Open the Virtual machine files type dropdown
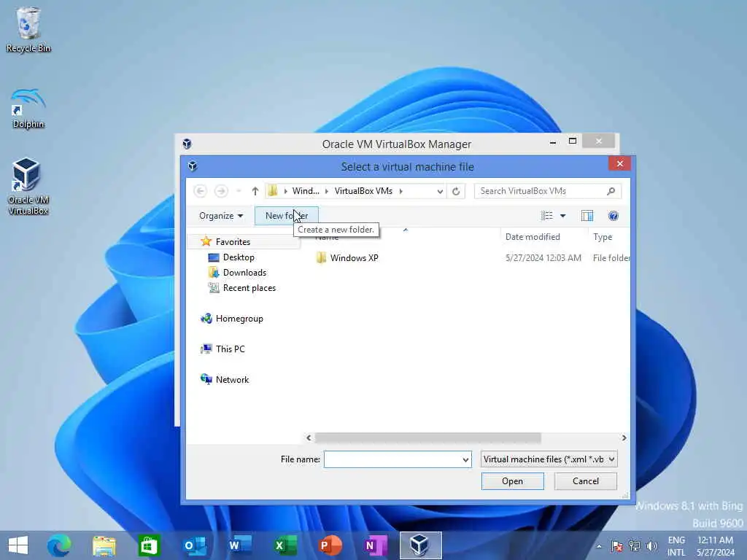The width and height of the screenshot is (747, 560). pos(549,459)
